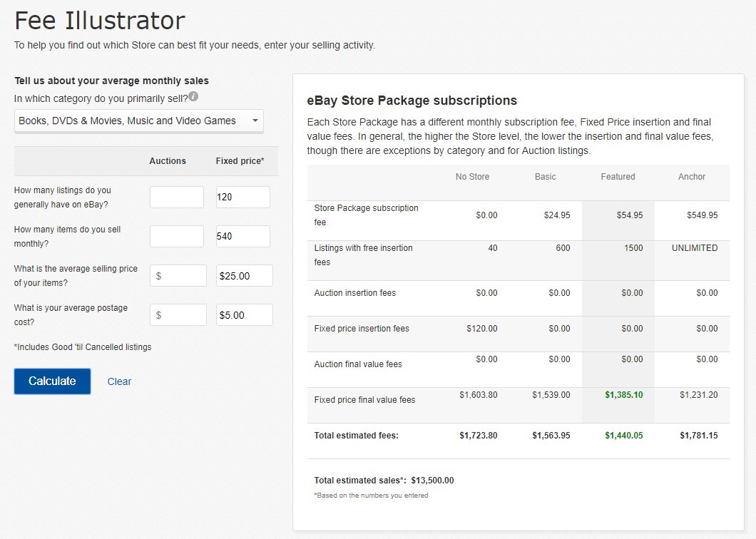
Task: Focus the Auctions average postage cost field
Action: tap(178, 315)
